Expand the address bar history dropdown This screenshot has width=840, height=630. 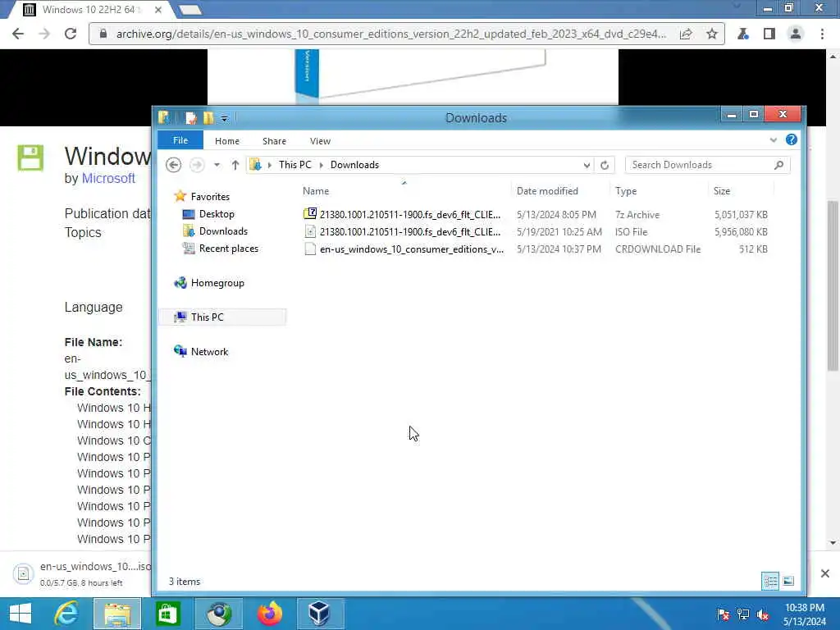tap(587, 165)
